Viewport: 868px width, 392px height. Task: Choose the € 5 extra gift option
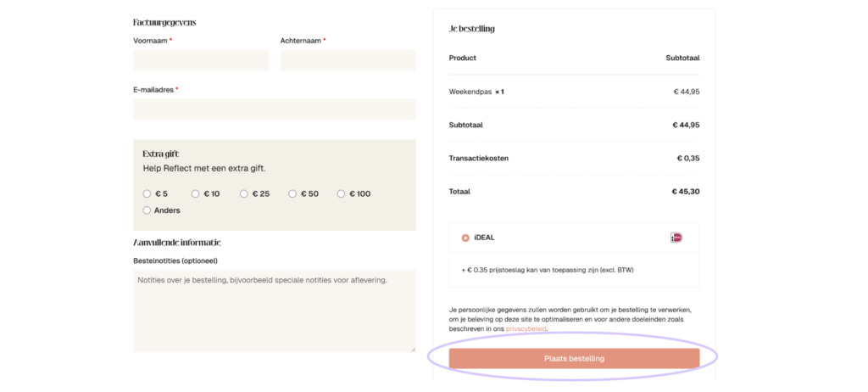click(x=147, y=194)
